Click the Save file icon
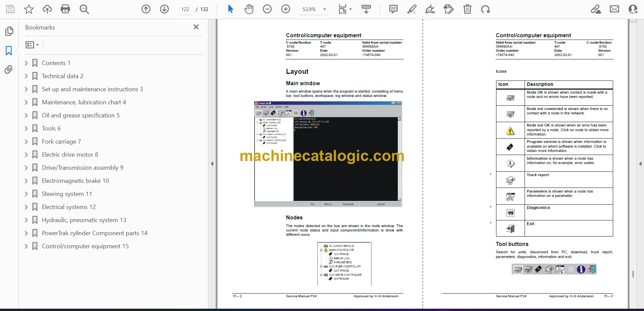 10,9
